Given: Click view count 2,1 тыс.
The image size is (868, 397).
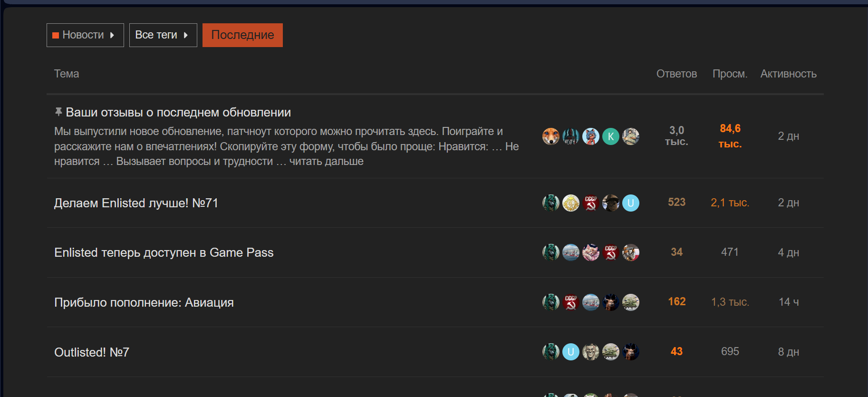Looking at the screenshot, I should click(730, 203).
